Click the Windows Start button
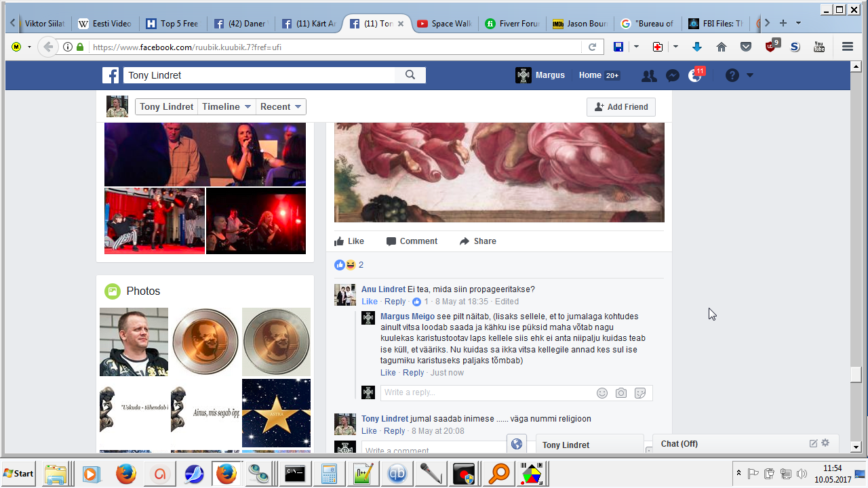The image size is (868, 488). click(x=19, y=473)
